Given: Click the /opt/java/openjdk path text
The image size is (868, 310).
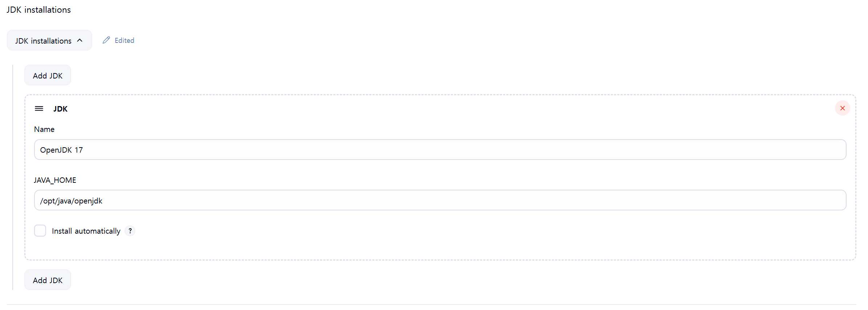Looking at the screenshot, I should (71, 201).
